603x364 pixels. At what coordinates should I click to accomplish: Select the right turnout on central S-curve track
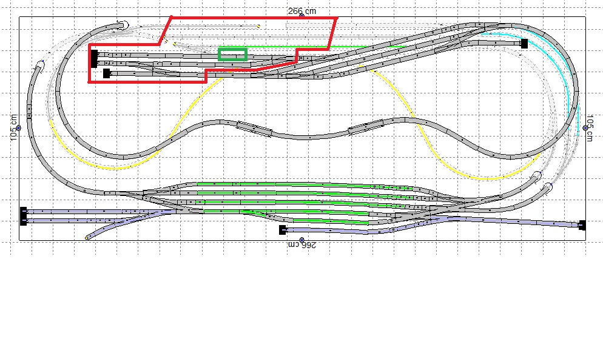[366, 127]
